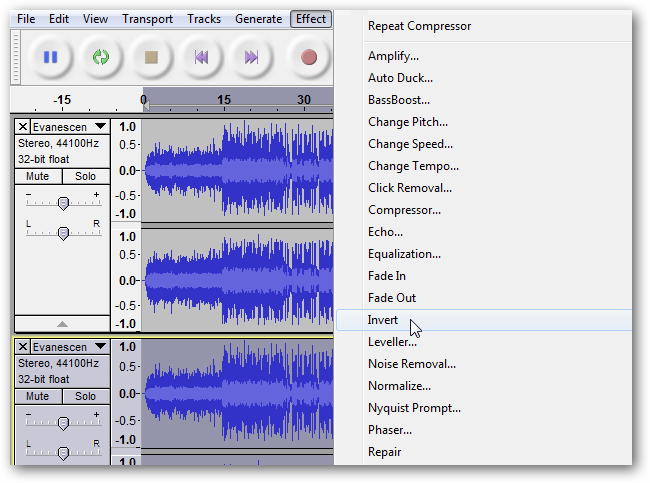Click the 30 mark on the timeline ruler

point(304,100)
